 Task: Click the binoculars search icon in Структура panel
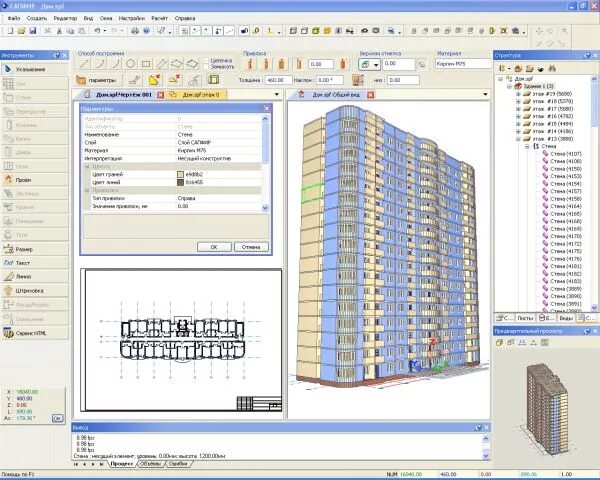[x=552, y=69]
